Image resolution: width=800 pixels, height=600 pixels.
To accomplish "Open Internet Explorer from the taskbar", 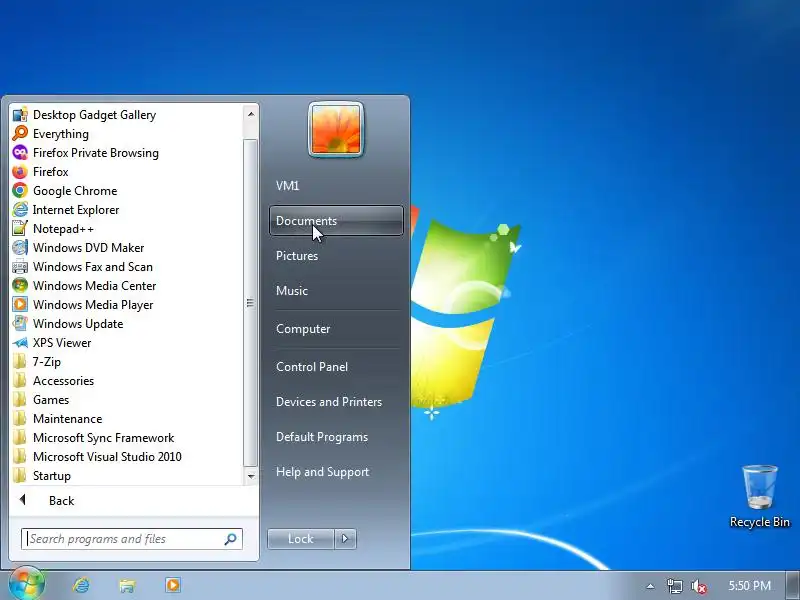I will pos(81,585).
